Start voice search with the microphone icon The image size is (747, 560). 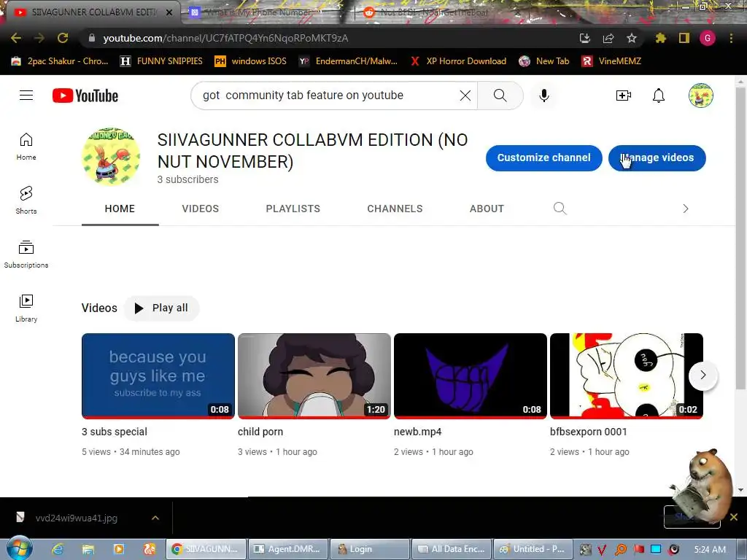(x=544, y=96)
